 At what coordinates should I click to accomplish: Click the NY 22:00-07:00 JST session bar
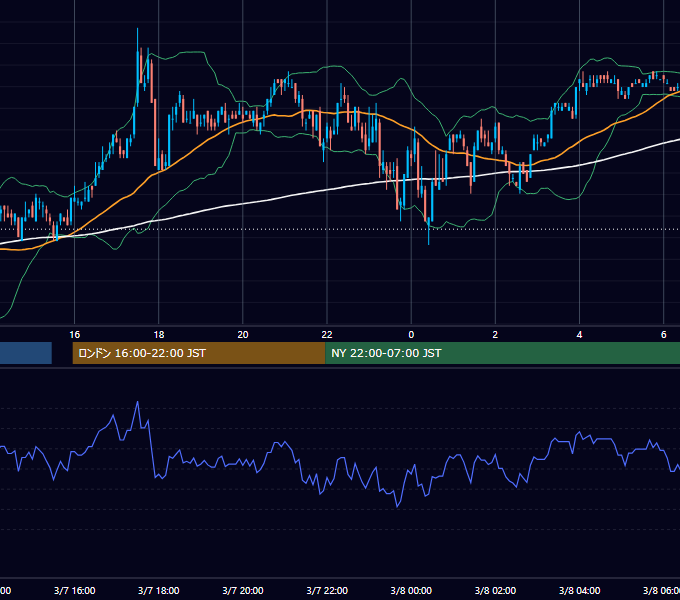502,353
